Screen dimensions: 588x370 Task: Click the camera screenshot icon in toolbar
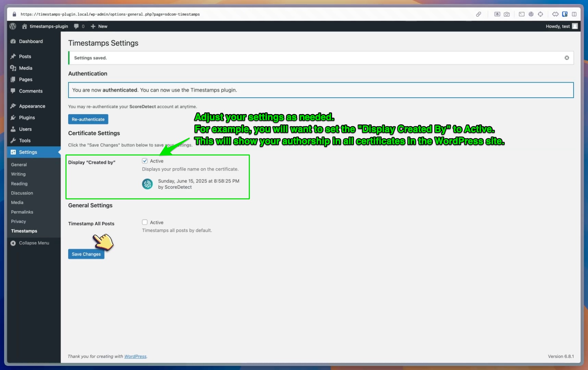point(507,14)
